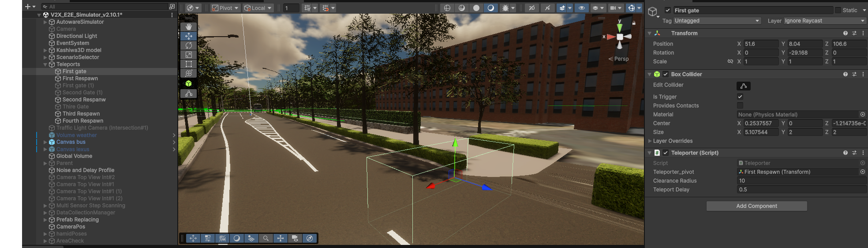The image size is (868, 248).
Task: Open Transform component preset settings icon
Action: pyautogui.click(x=854, y=33)
